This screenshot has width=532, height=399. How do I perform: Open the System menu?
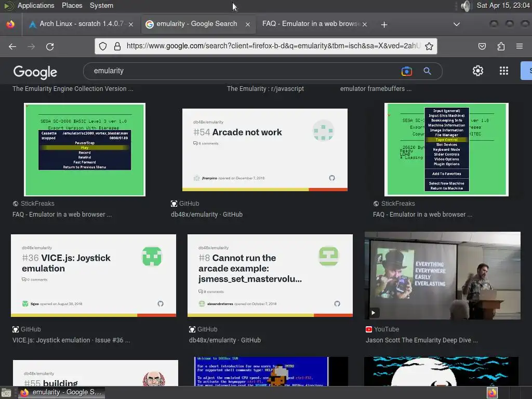coord(101,5)
